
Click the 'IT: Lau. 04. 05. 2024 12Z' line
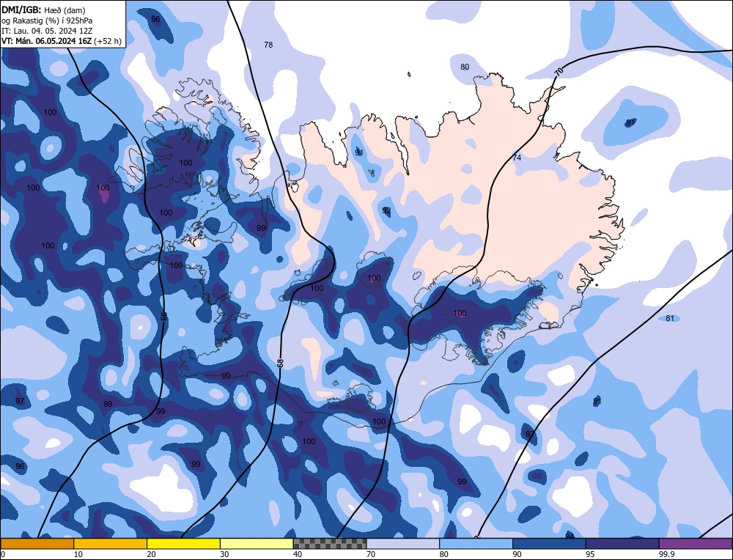point(47,31)
